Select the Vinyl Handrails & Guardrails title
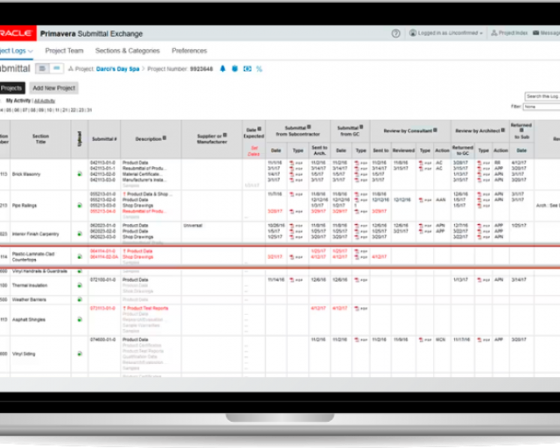The image size is (560, 448). (x=40, y=271)
